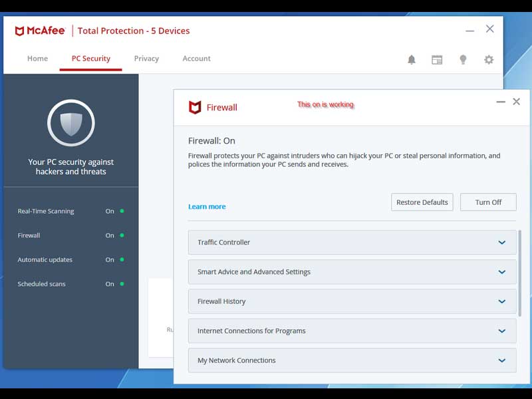Expand the Traffic Controller section
This screenshot has height=399, width=532.
point(352,243)
